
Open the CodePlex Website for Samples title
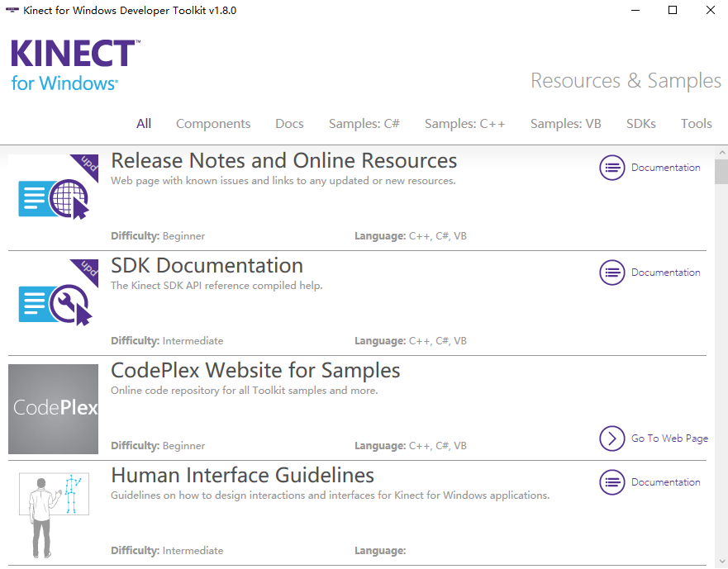[x=255, y=370]
